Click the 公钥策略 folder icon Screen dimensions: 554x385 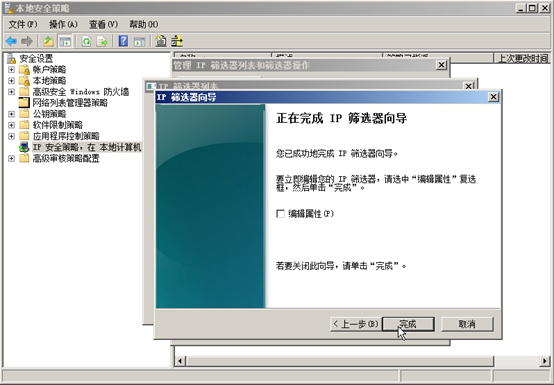coord(24,114)
